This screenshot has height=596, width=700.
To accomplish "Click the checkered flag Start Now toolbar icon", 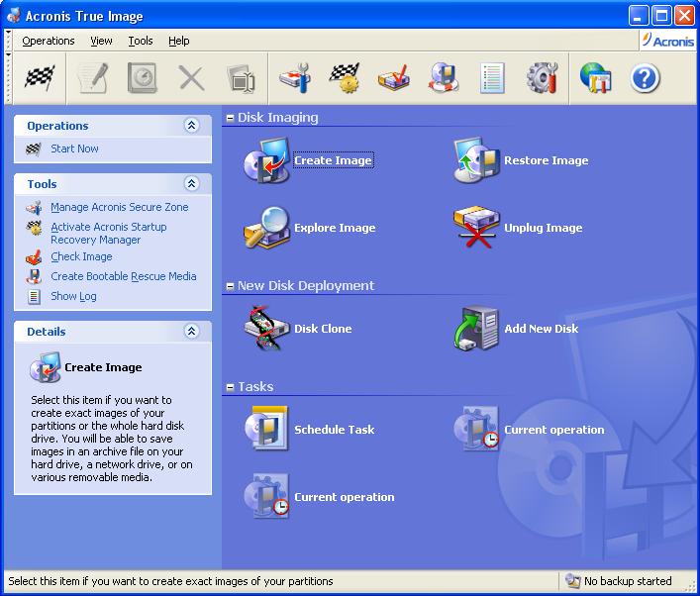I will 40,77.
